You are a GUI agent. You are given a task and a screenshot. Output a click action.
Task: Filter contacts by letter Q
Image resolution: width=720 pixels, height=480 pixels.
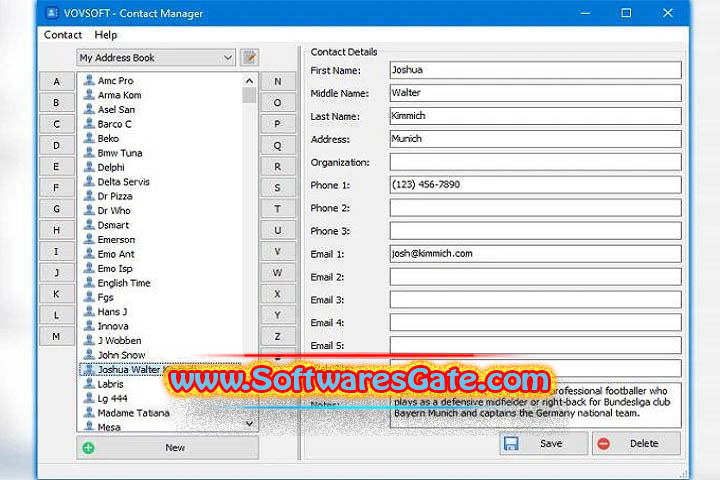[x=278, y=146]
